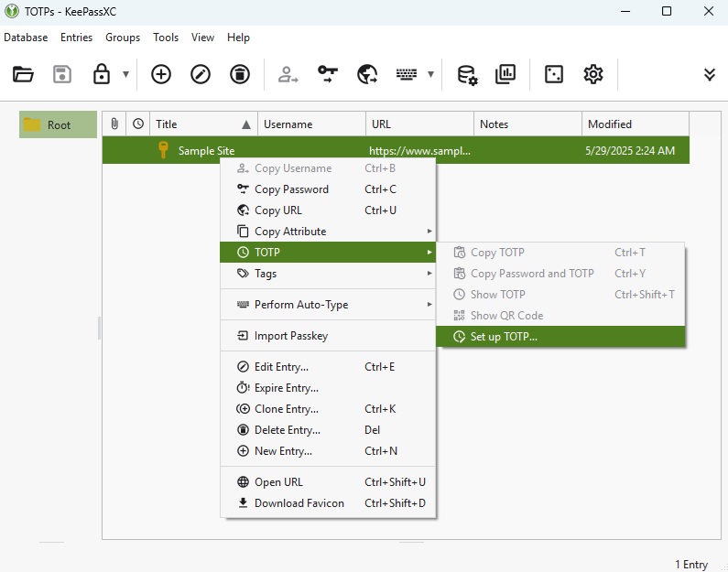Screen dimensions: 728x572
Task: Copy URL using the toolbar globe icon
Action: tap(367, 75)
